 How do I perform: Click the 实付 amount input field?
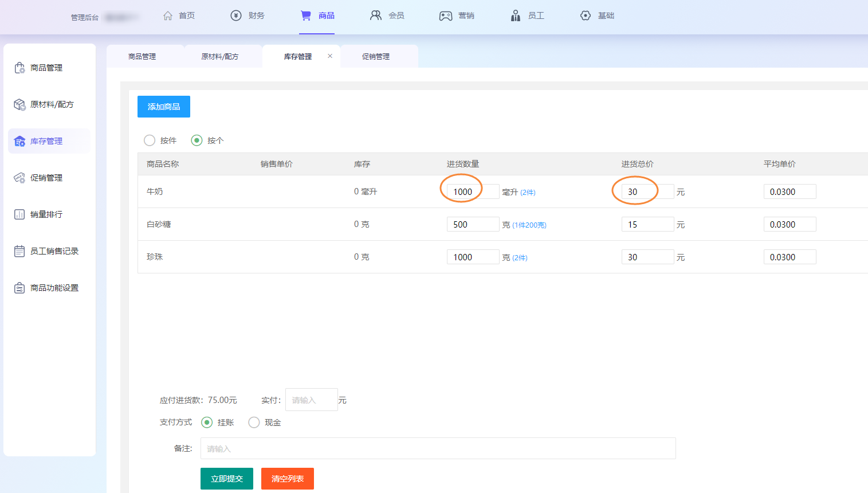[x=311, y=400]
